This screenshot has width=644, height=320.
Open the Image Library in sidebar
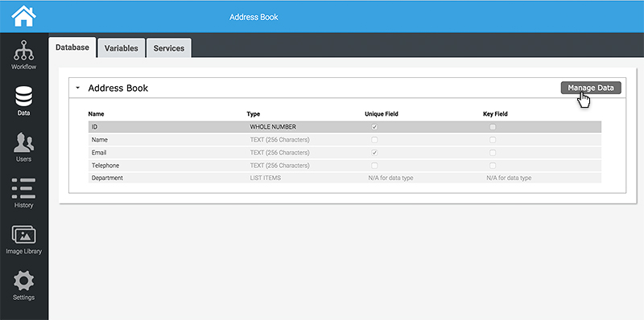tap(24, 240)
